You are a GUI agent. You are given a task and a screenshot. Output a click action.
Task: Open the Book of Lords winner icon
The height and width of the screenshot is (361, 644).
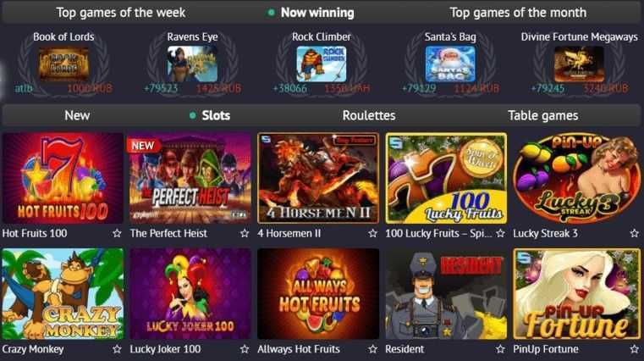coord(63,64)
